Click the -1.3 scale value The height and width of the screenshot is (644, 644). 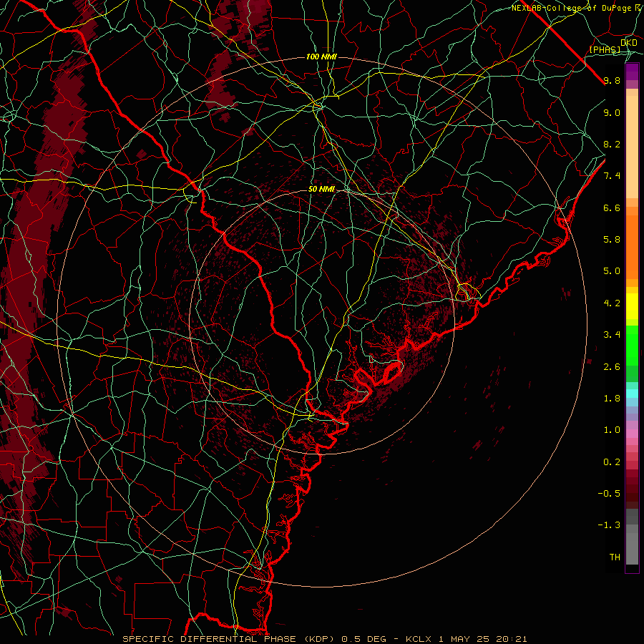click(609, 526)
